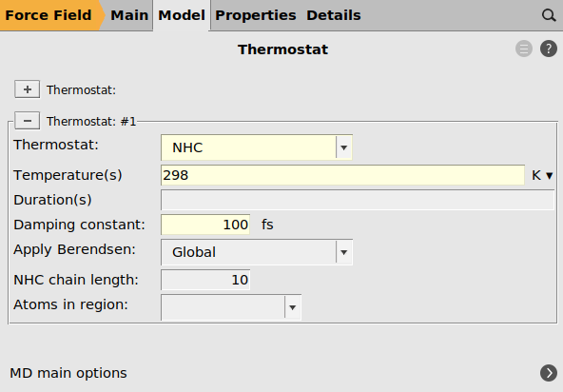
Task: Open Thermostat type NHC dropdown
Action: tap(257, 147)
